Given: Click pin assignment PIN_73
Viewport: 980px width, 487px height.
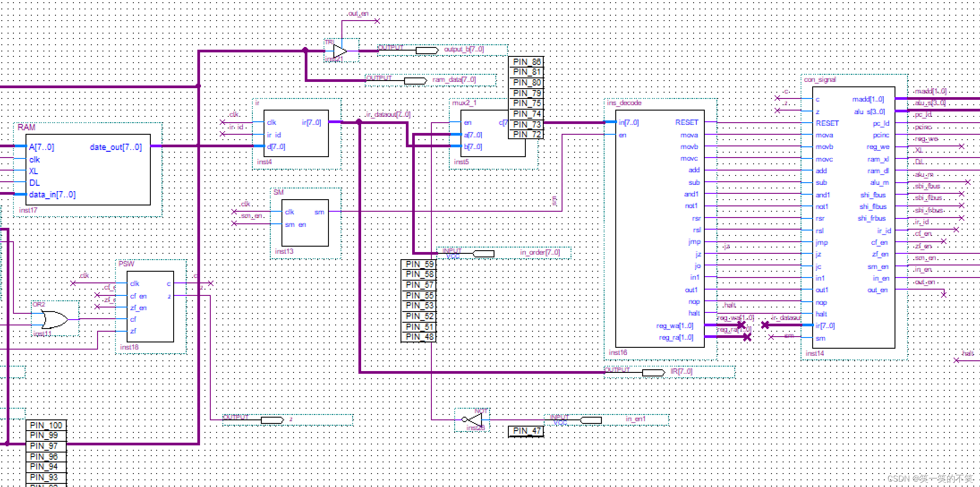Looking at the screenshot, I should (526, 124).
